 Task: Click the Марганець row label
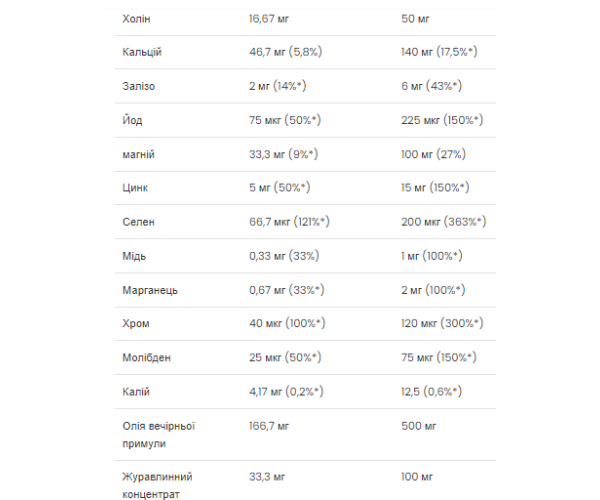[x=148, y=289]
